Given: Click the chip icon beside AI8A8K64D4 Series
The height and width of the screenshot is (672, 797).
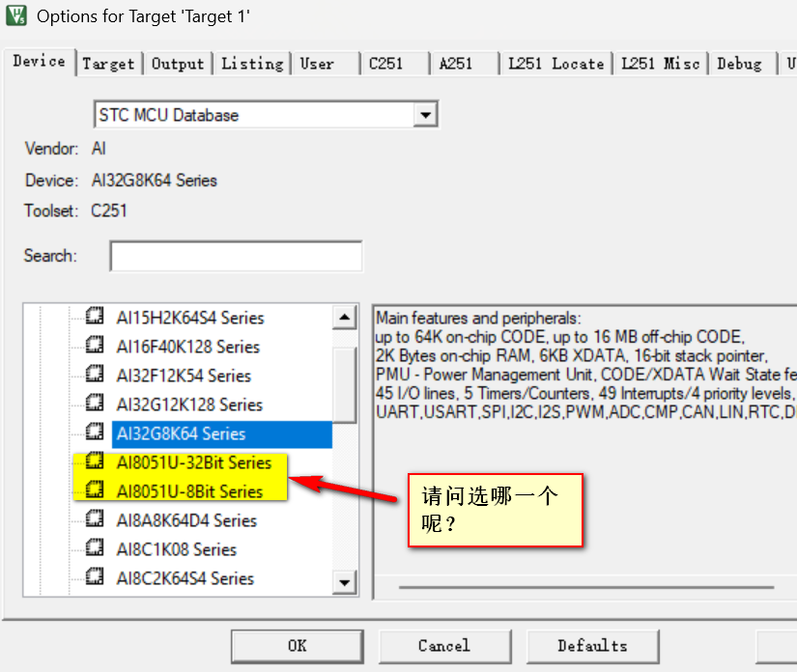Looking at the screenshot, I should click(x=95, y=519).
